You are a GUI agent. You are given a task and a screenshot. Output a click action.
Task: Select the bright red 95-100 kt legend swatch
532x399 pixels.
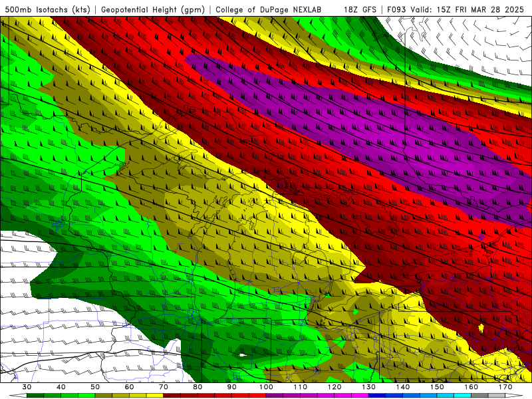coord(257,396)
